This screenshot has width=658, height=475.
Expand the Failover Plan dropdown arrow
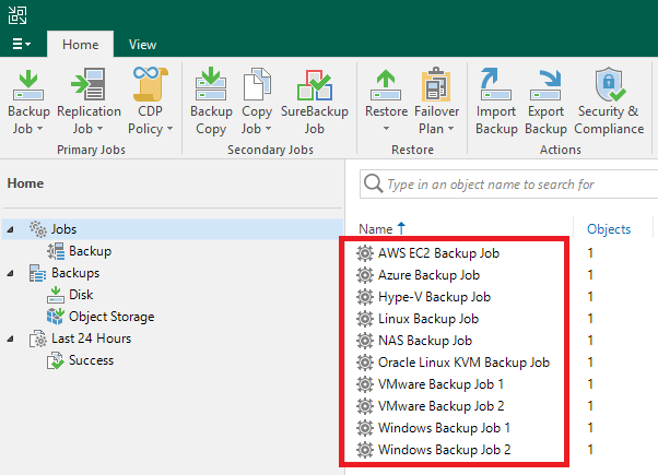(451, 128)
